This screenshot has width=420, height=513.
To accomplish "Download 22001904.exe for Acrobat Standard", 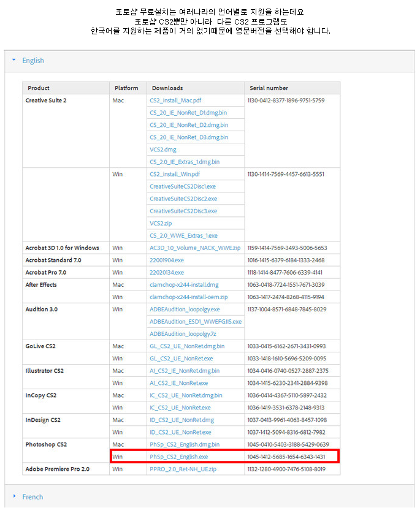I will tap(167, 260).
